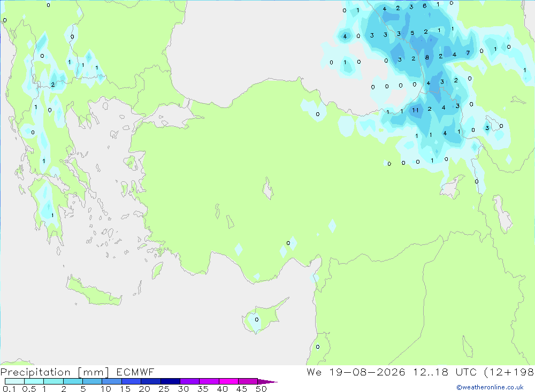Viewport: 535px width, 392px height.
Task: Pick the 10–15 mm blue legend swatch
Action: (x=112, y=381)
